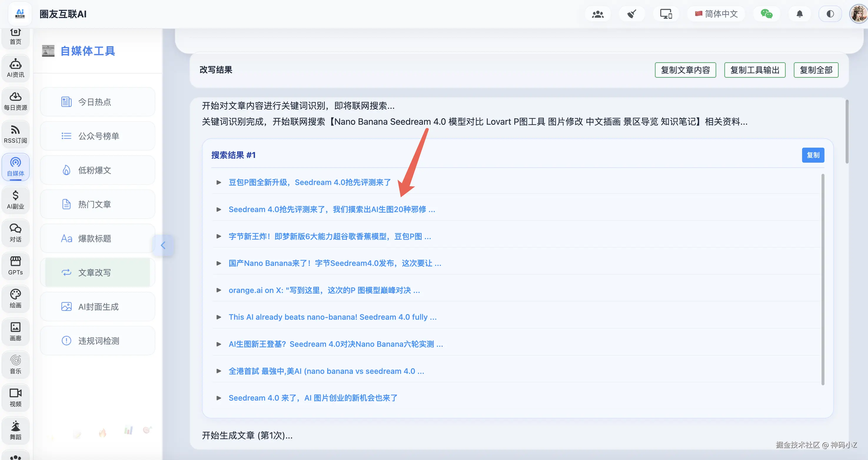This screenshot has width=868, height=460.
Task: Click the broom clear icon
Action: click(631, 14)
